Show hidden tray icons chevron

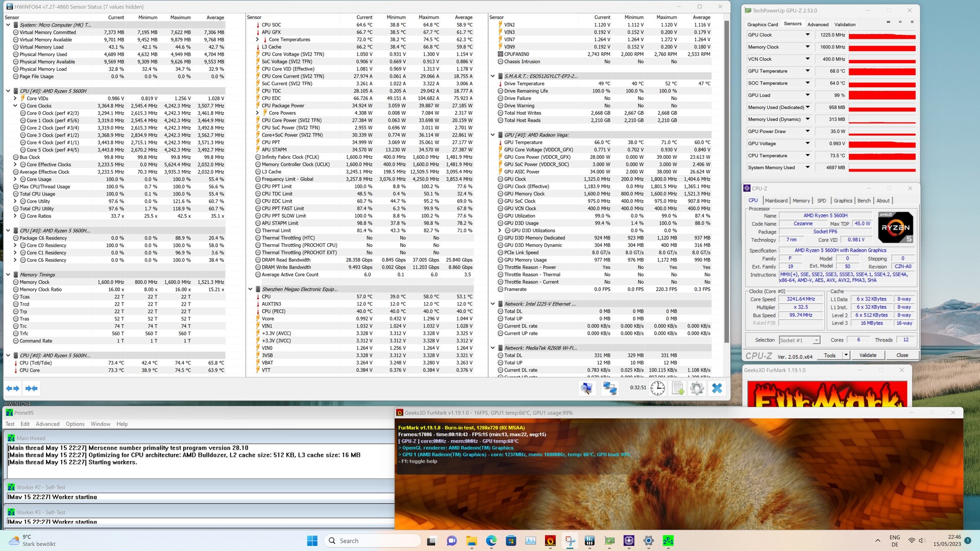877,541
